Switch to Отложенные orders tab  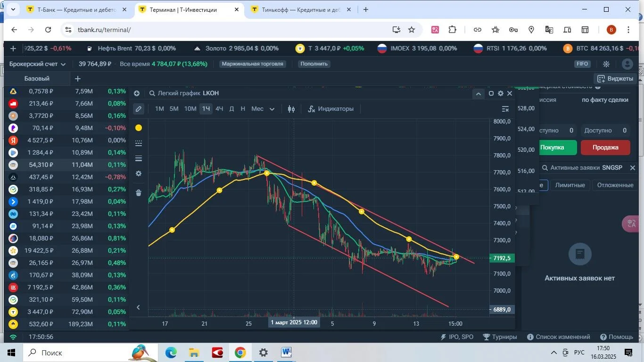615,185
